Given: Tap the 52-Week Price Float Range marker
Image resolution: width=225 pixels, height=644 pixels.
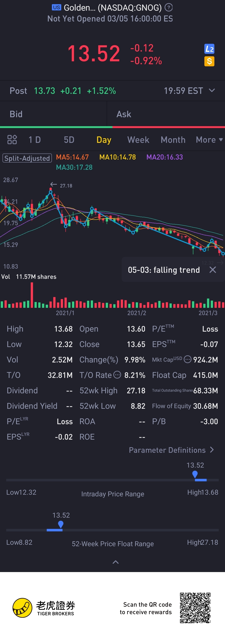Looking at the screenshot, I should pos(61,524).
